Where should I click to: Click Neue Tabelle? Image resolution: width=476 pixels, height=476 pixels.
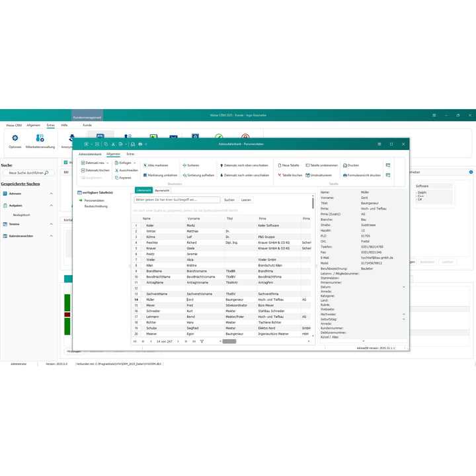(x=288, y=165)
